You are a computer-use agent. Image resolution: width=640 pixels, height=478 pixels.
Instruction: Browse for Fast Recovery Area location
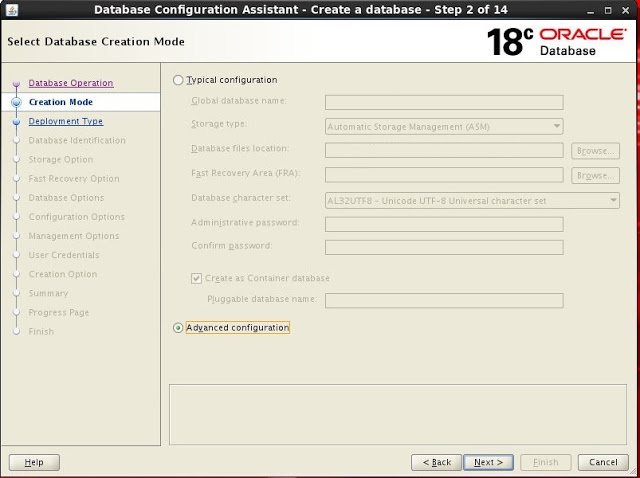click(x=595, y=175)
